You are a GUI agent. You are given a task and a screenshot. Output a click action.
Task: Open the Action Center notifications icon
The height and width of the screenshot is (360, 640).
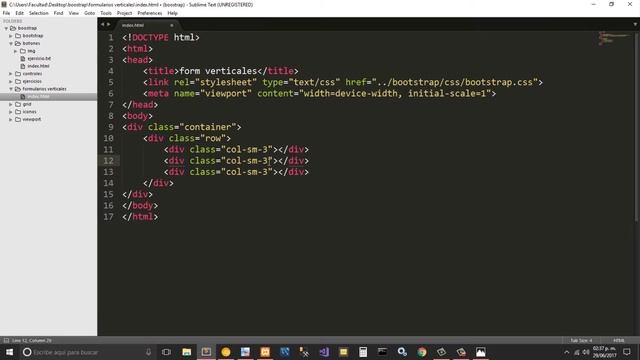tap(627, 352)
